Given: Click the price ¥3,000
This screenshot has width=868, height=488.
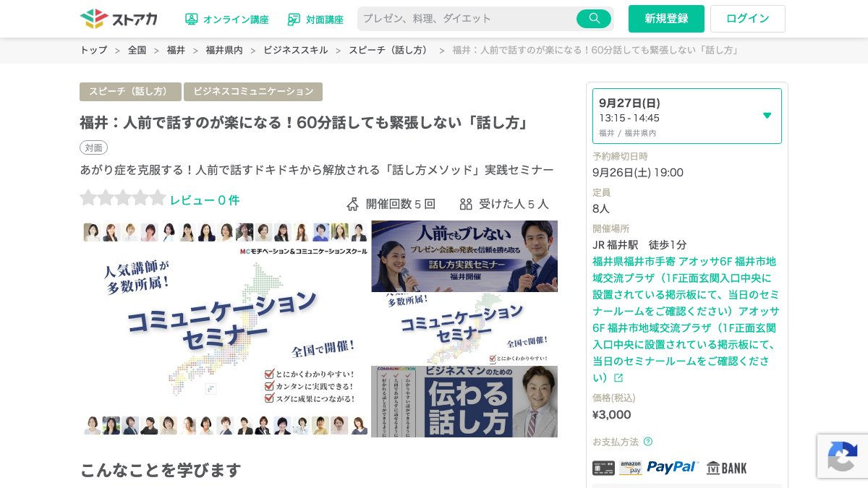Looking at the screenshot, I should (x=611, y=414).
